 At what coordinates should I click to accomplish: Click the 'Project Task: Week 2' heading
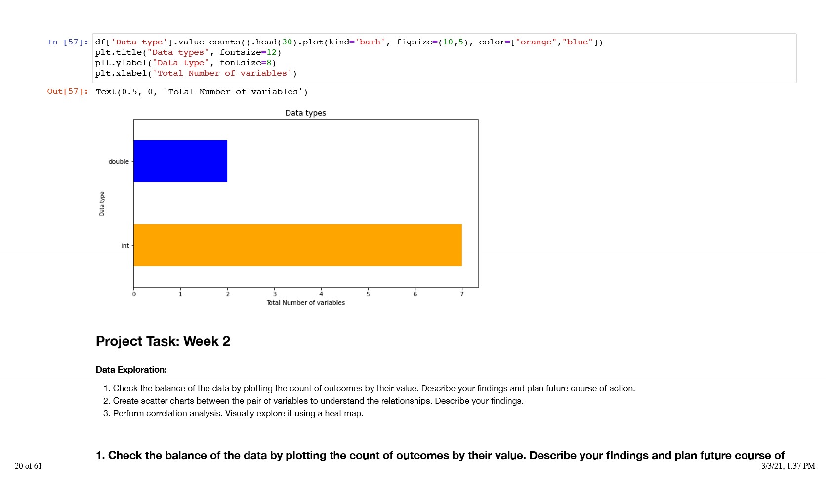pyautogui.click(x=163, y=341)
